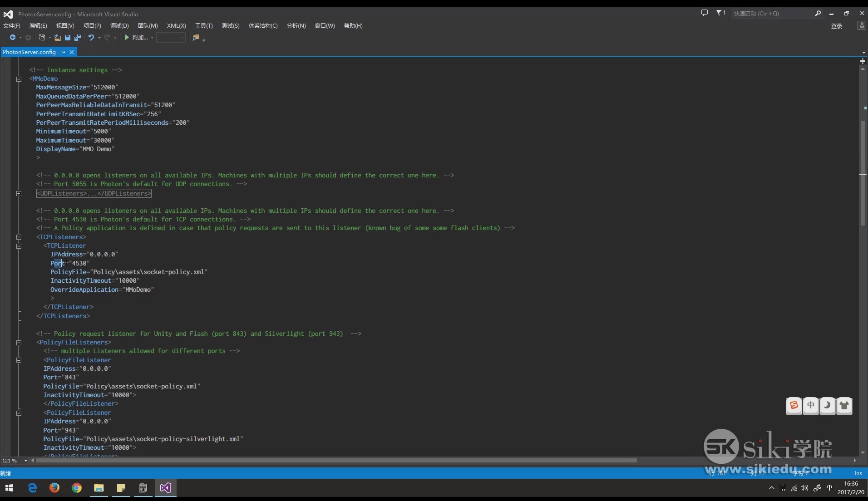Collapse the MMoDemo element region
Image resolution: width=868 pixels, height=501 pixels.
point(19,79)
